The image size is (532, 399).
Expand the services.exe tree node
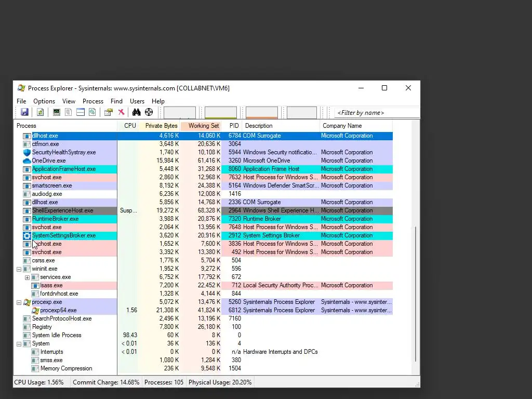(27, 277)
